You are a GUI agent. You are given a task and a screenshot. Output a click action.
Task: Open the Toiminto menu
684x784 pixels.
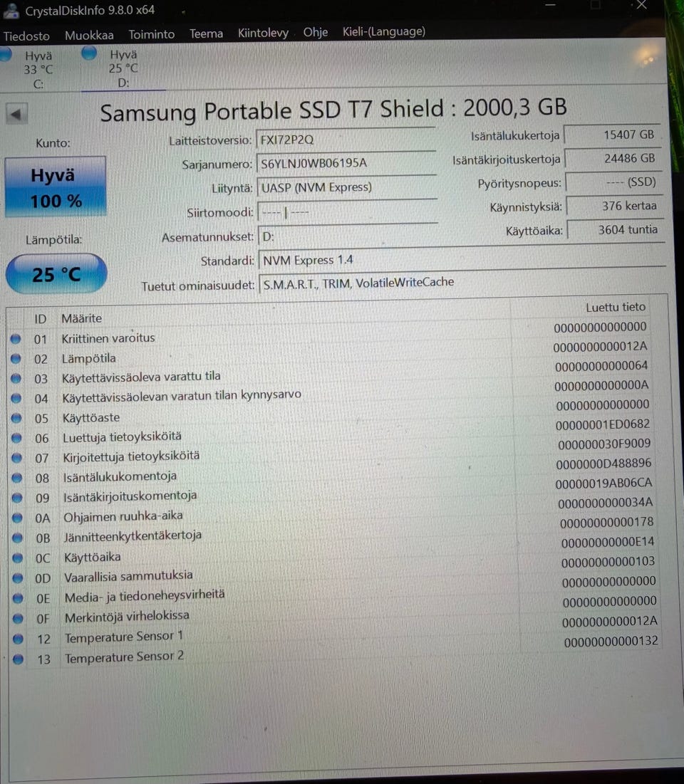[152, 34]
